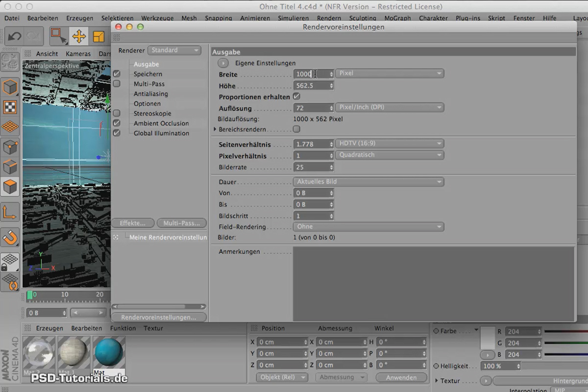
Task: Enable Polygons mode icon
Action: pyautogui.click(x=10, y=187)
